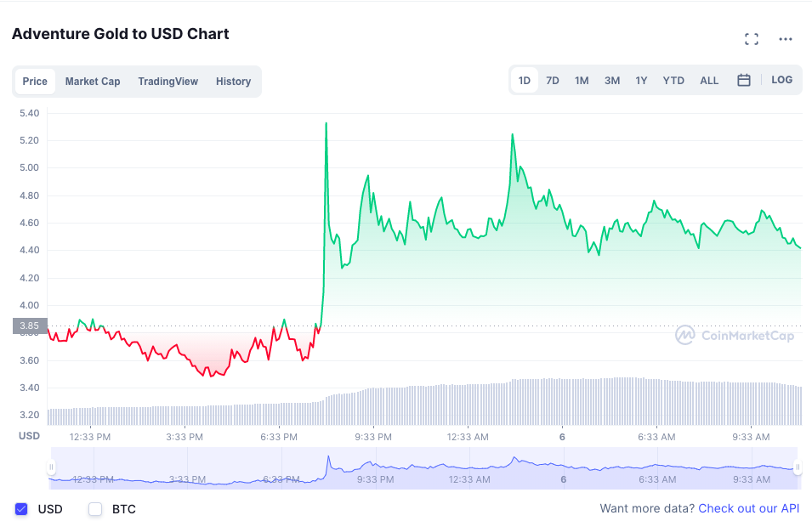
Task: Toggle the LOG scale option
Action: (x=781, y=80)
